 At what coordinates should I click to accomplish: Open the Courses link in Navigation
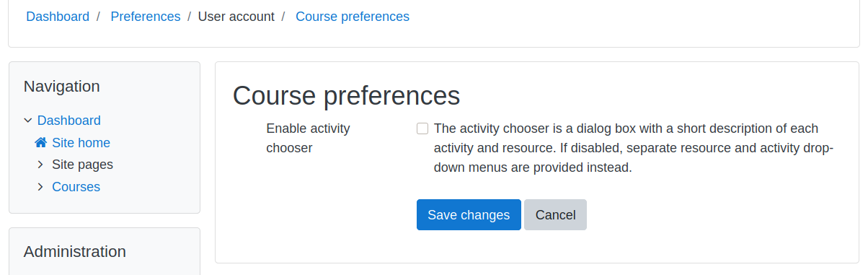click(76, 187)
